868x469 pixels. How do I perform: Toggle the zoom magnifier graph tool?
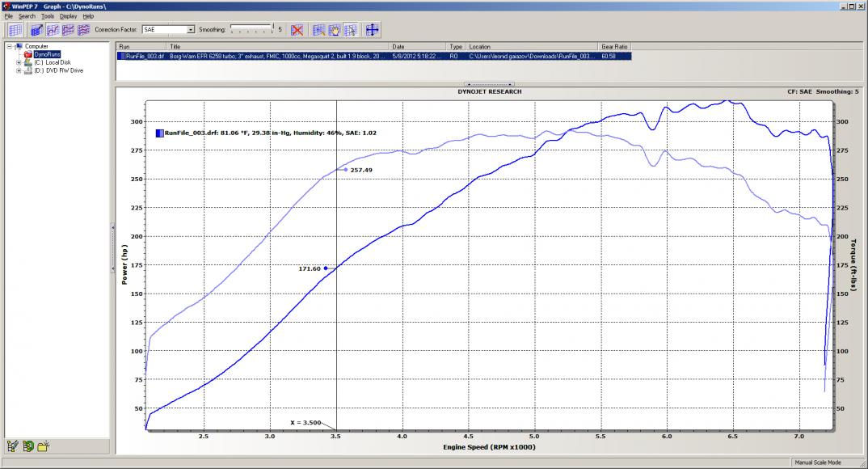tap(319, 30)
